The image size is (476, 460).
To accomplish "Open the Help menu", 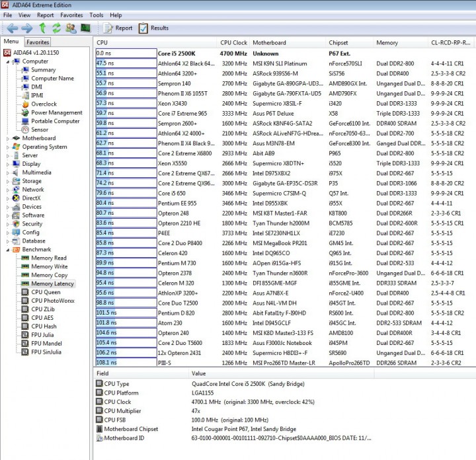I will tap(116, 15).
